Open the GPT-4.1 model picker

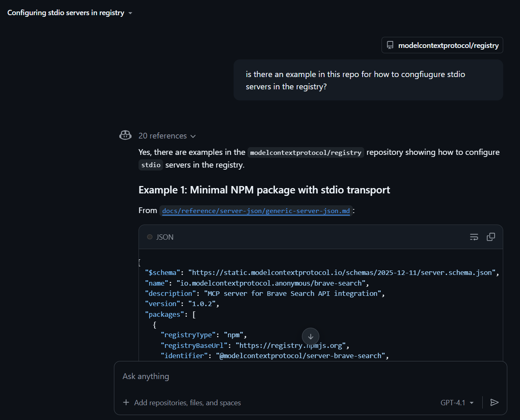pyautogui.click(x=457, y=402)
